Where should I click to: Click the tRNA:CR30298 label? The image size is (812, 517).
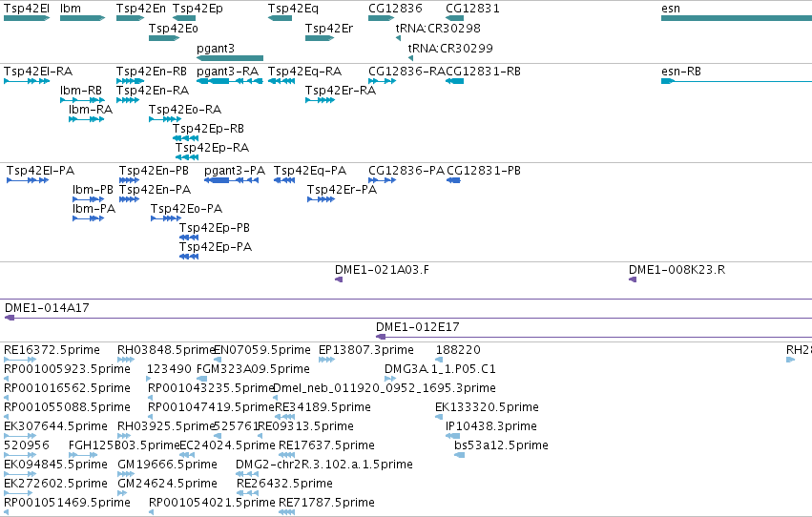tap(438, 28)
